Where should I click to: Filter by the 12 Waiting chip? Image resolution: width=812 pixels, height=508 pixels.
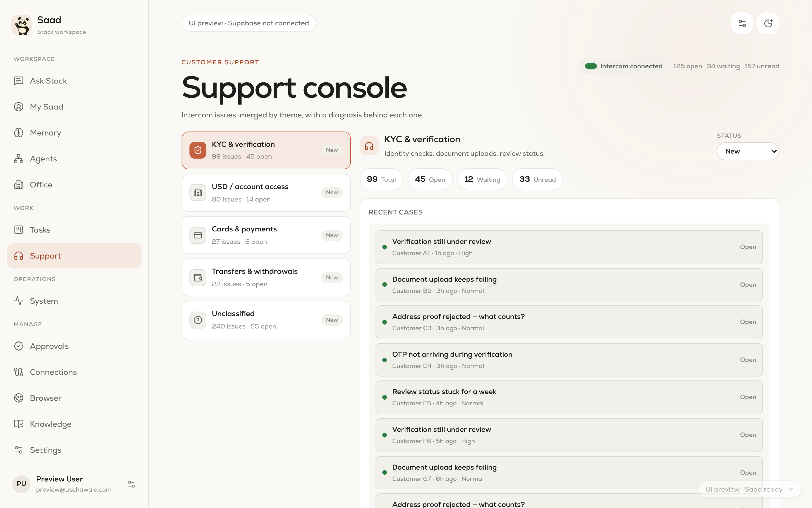pyautogui.click(x=482, y=179)
